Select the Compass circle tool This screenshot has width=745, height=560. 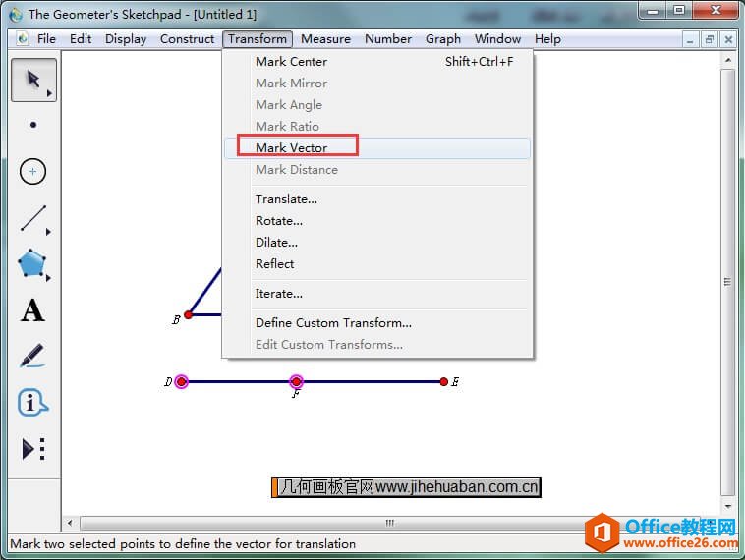point(32,171)
